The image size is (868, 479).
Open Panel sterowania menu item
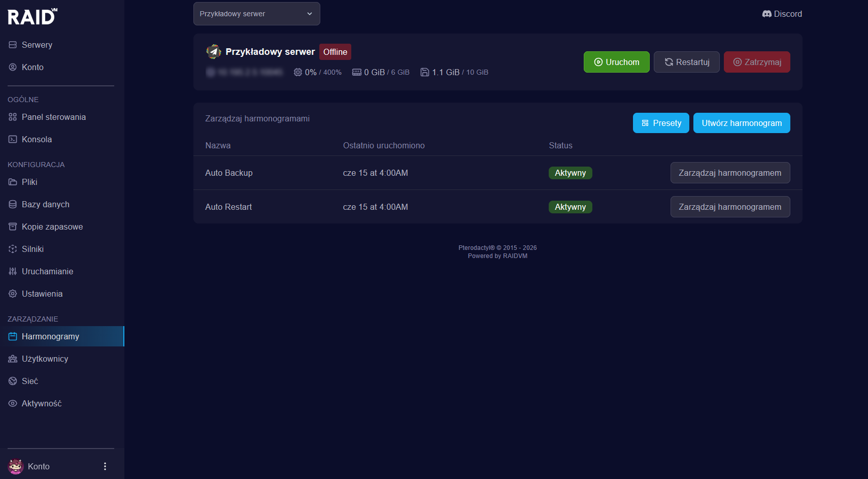62,117
